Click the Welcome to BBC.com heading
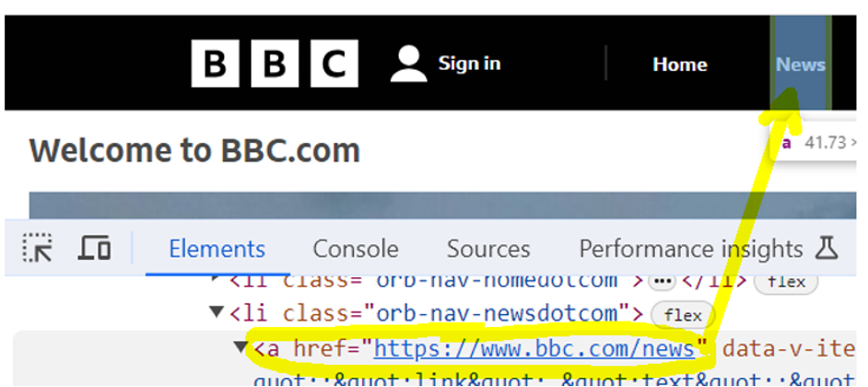868x387 pixels. point(194,150)
